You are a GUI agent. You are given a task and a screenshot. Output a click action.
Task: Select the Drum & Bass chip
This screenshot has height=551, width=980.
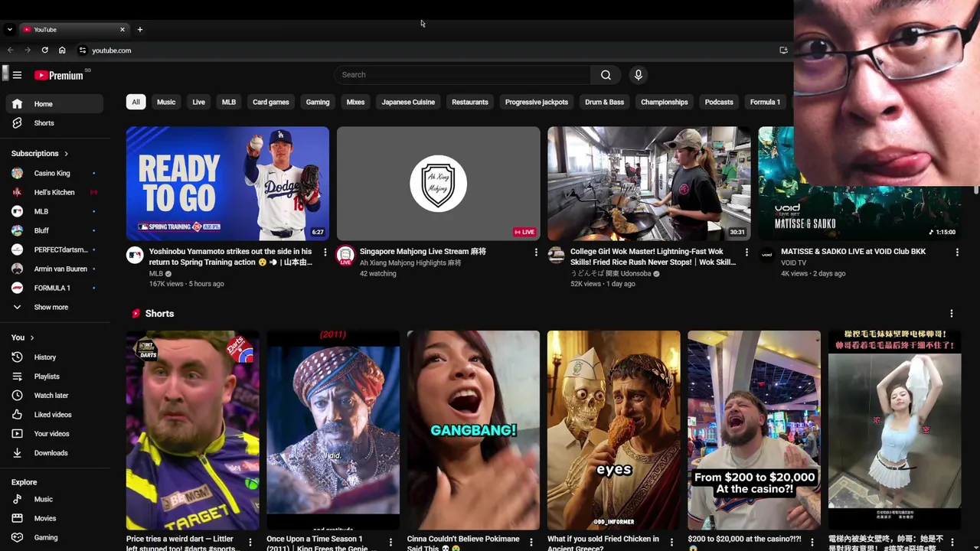pyautogui.click(x=605, y=102)
